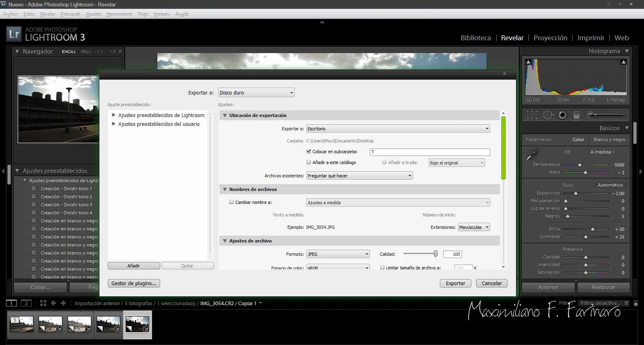Switch to grid view icon
644x345 pixels.
click(43, 303)
